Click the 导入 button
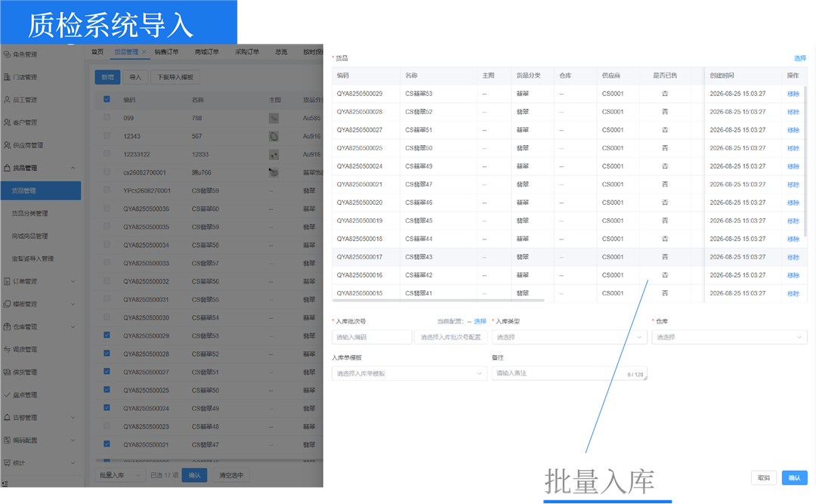Image resolution: width=816 pixels, height=504 pixels. pos(135,77)
